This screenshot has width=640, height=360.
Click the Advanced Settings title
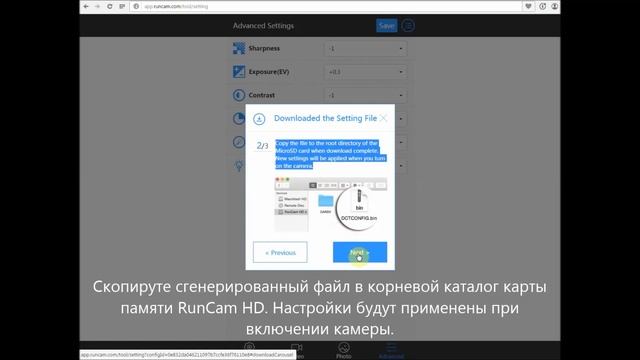(x=263, y=26)
